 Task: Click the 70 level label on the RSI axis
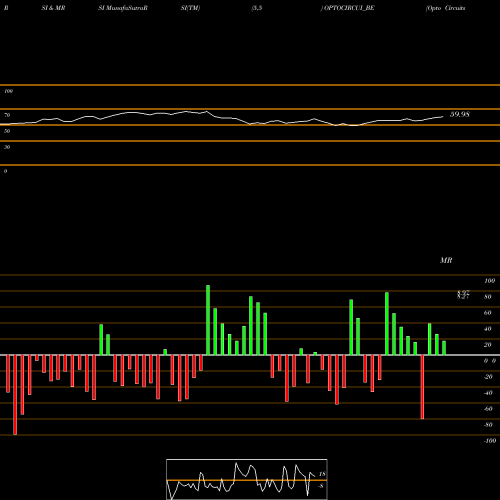coord(7,115)
